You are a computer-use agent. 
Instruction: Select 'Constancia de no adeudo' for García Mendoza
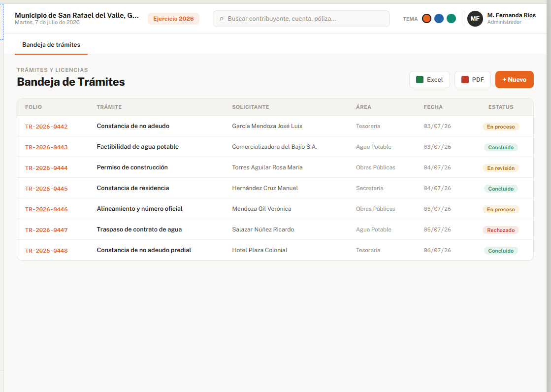pos(133,126)
